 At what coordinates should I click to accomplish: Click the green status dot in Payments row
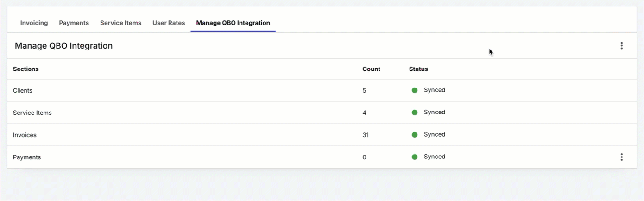click(415, 157)
